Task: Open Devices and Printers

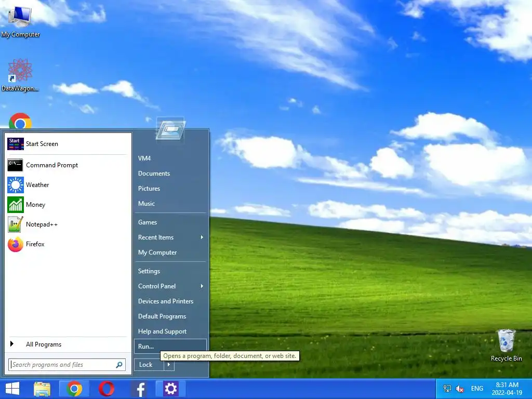Action: coord(166,301)
